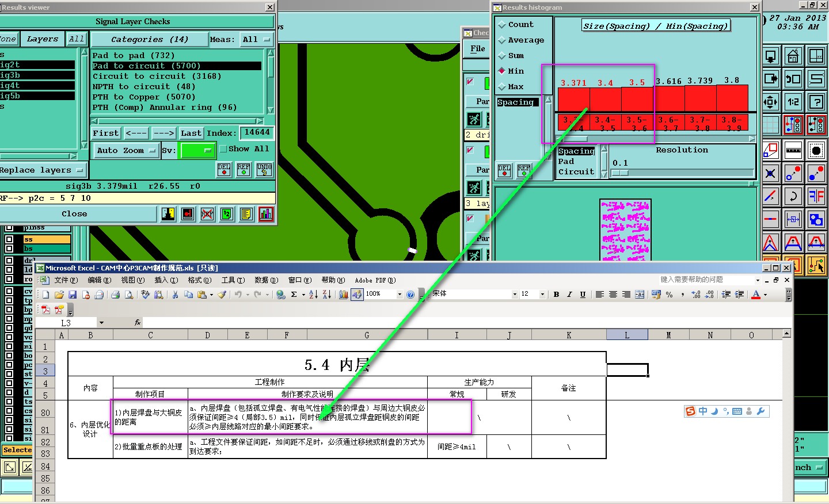
Task: Click Excel Chart Wizard icon
Action: (344, 295)
